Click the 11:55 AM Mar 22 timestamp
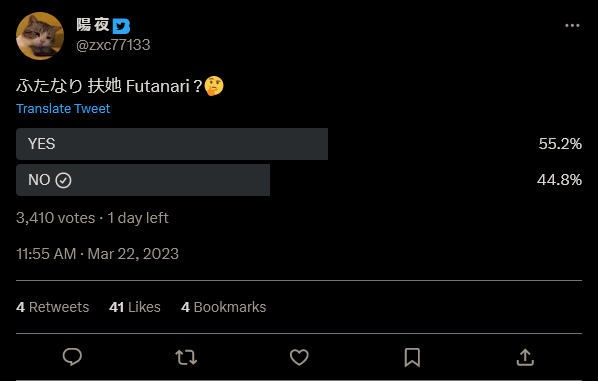Image resolution: width=598 pixels, height=381 pixels. (x=97, y=254)
